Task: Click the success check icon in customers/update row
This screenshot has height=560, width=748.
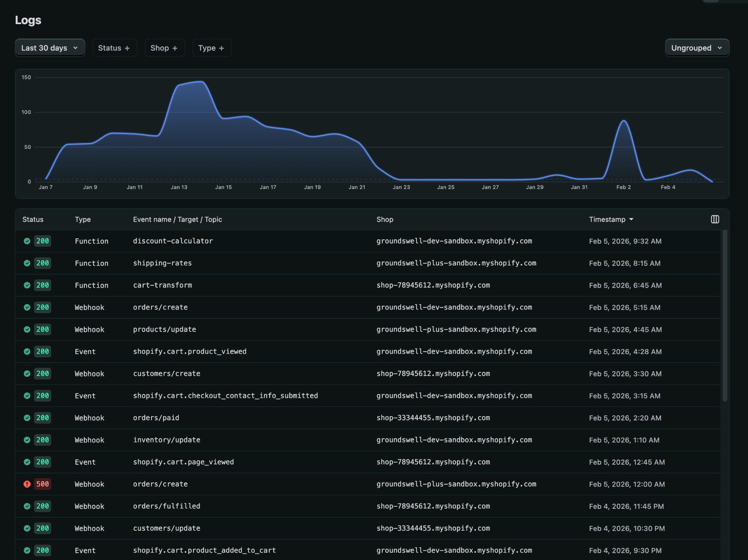Action: click(27, 528)
